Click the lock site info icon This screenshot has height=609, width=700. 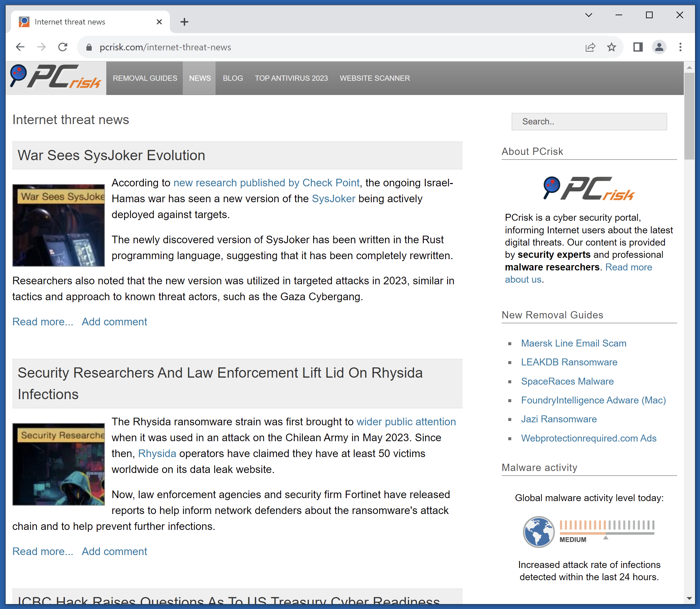(89, 47)
